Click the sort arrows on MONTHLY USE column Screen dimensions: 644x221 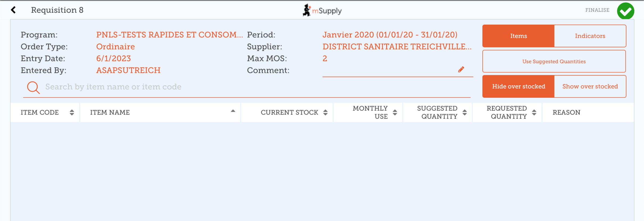pyautogui.click(x=394, y=112)
